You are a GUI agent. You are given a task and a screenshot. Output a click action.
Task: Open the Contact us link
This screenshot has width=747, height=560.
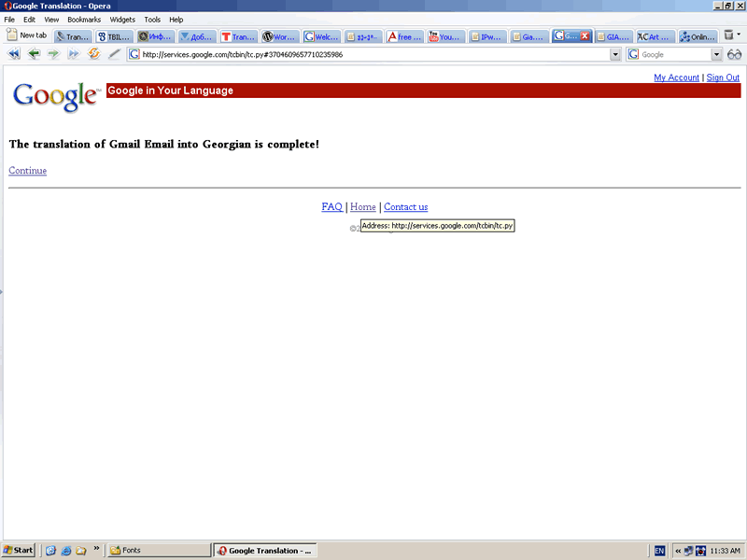[406, 206]
